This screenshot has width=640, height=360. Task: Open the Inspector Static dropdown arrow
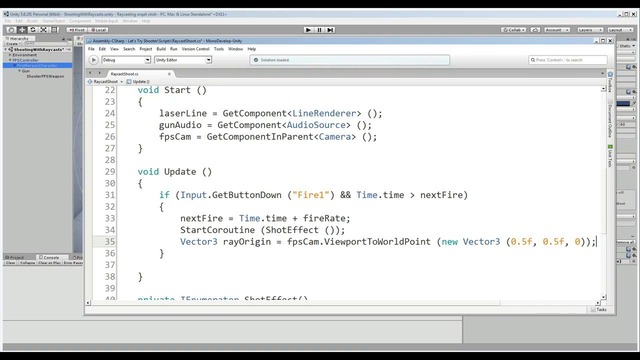pos(633,46)
